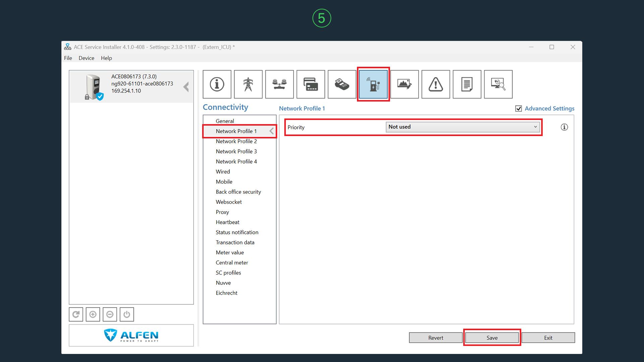Viewport: 644px width, 362px height.
Task: Open the monitor diagnostics magnifier icon
Action: coord(498,84)
